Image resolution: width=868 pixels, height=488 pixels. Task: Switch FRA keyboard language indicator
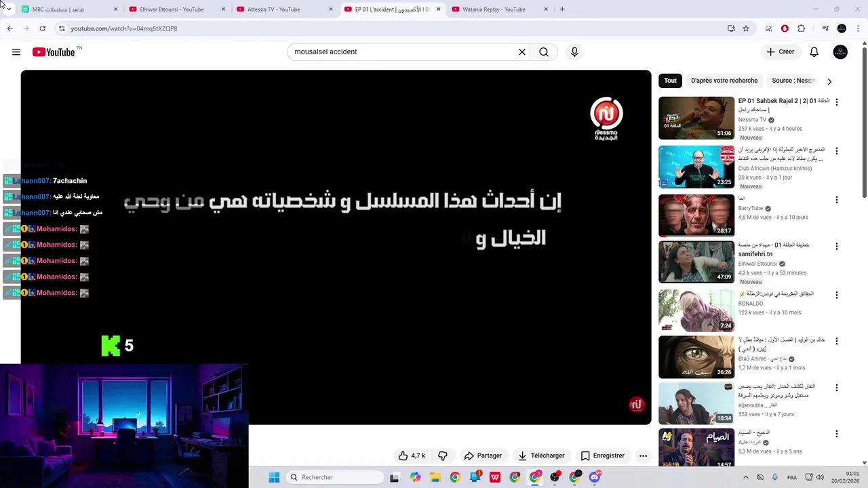(792, 477)
